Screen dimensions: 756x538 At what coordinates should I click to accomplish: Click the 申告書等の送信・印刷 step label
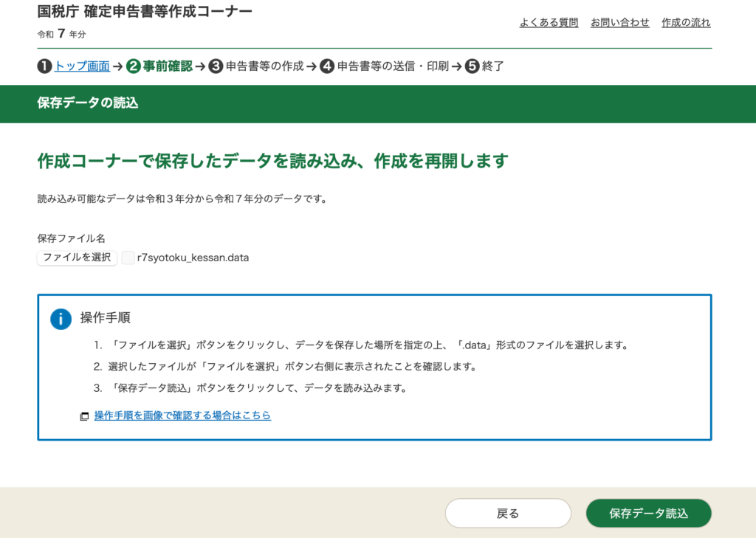[393, 66]
